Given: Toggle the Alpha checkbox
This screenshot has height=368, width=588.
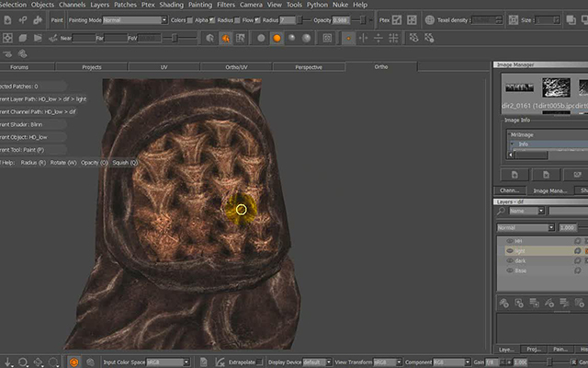Looking at the screenshot, I should (212, 20).
